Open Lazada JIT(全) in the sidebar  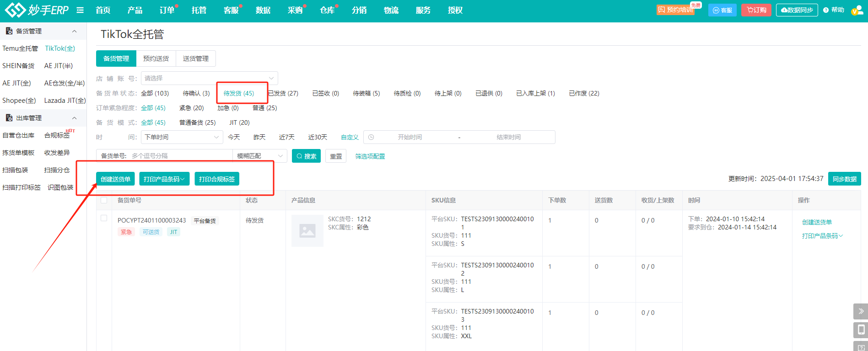click(65, 101)
